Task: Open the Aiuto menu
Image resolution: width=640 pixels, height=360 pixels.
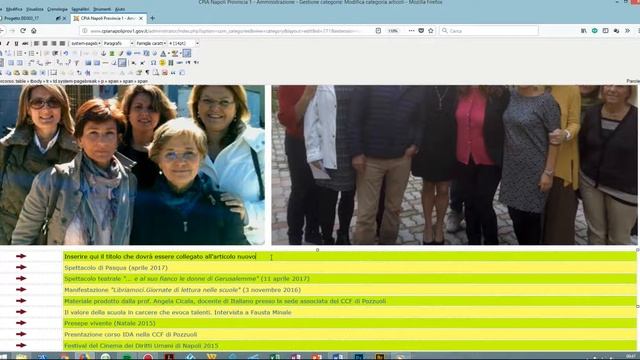Action: (x=120, y=9)
